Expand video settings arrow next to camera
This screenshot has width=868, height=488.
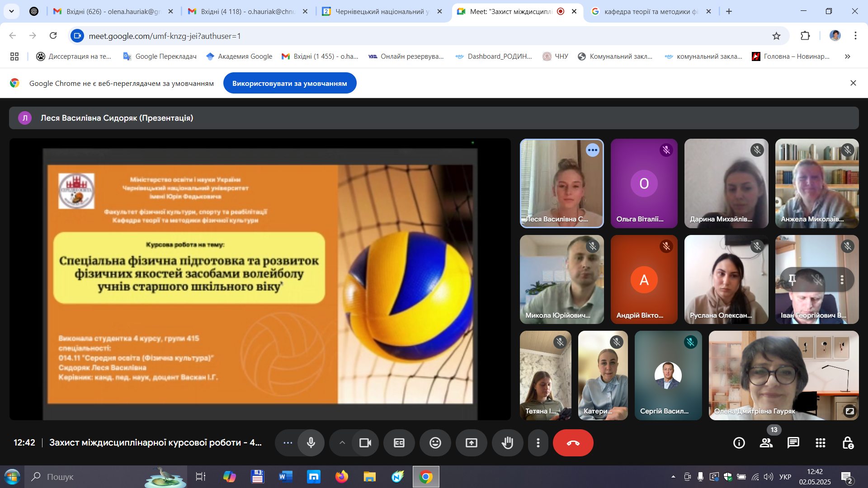coord(342,443)
